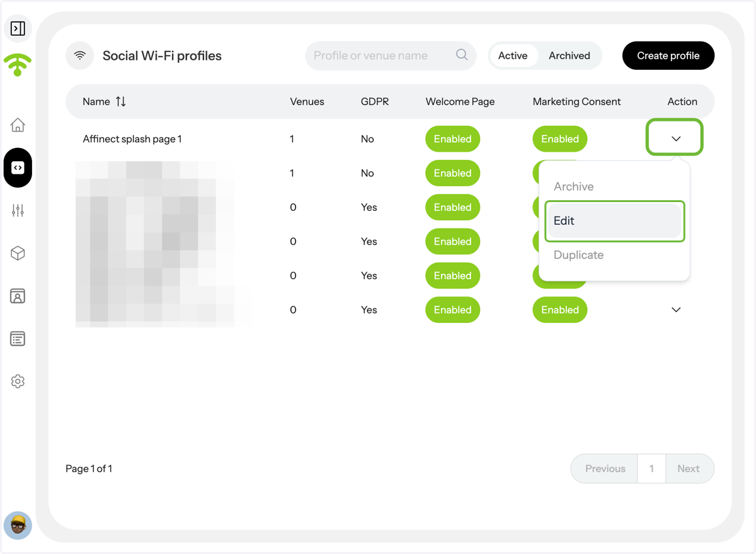Sort by Name using arrows icon

click(x=121, y=101)
